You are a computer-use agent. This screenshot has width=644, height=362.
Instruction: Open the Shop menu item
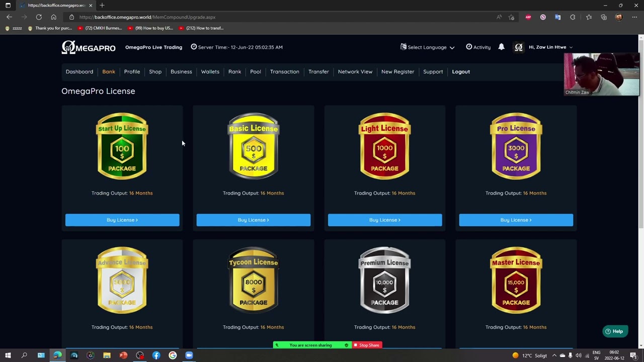(x=155, y=71)
